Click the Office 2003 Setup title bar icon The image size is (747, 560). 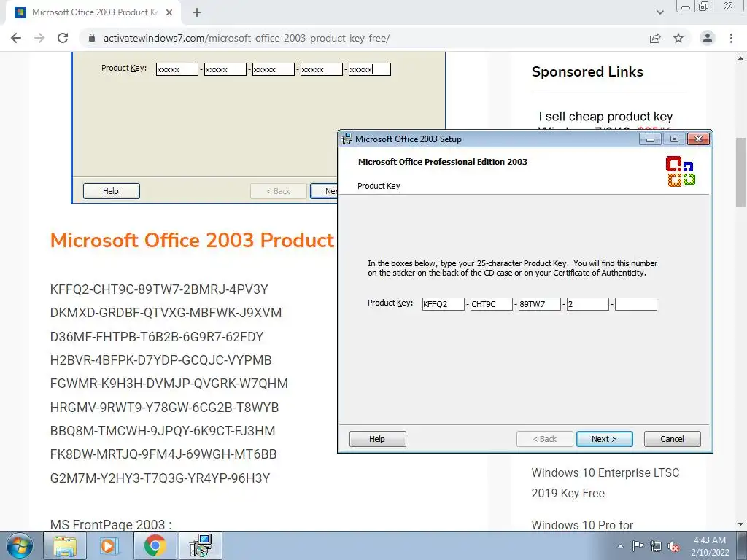[347, 139]
